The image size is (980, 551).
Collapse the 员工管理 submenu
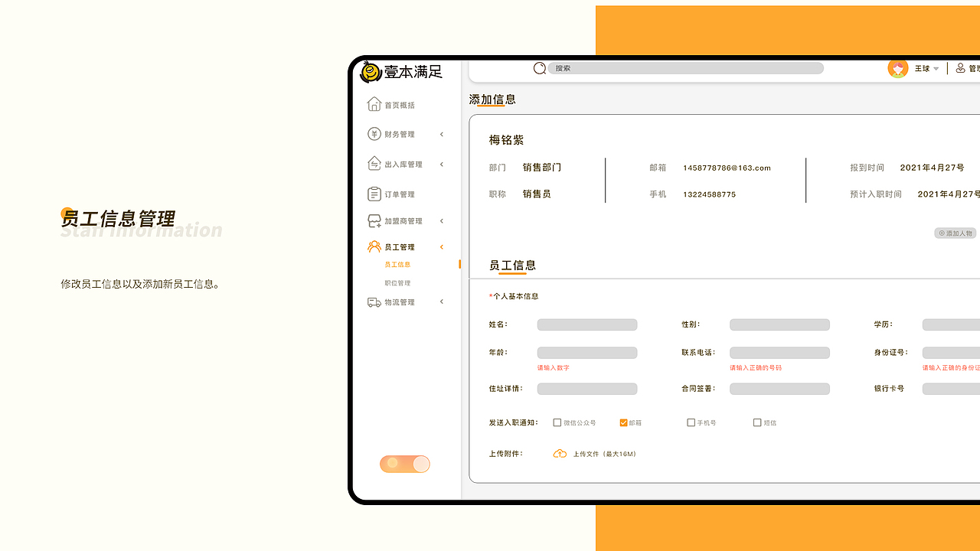441,246
